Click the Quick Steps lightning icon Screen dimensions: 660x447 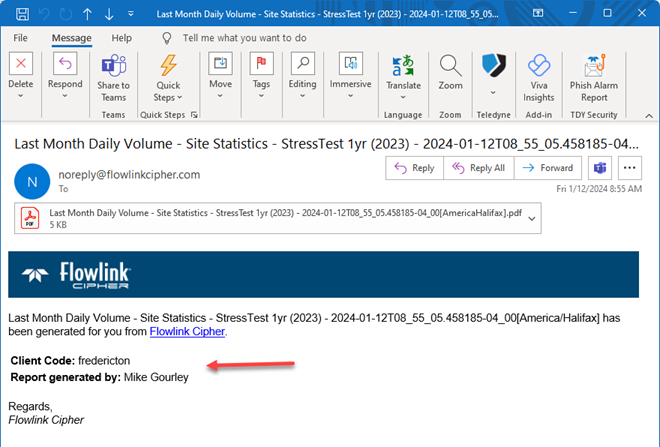168,65
